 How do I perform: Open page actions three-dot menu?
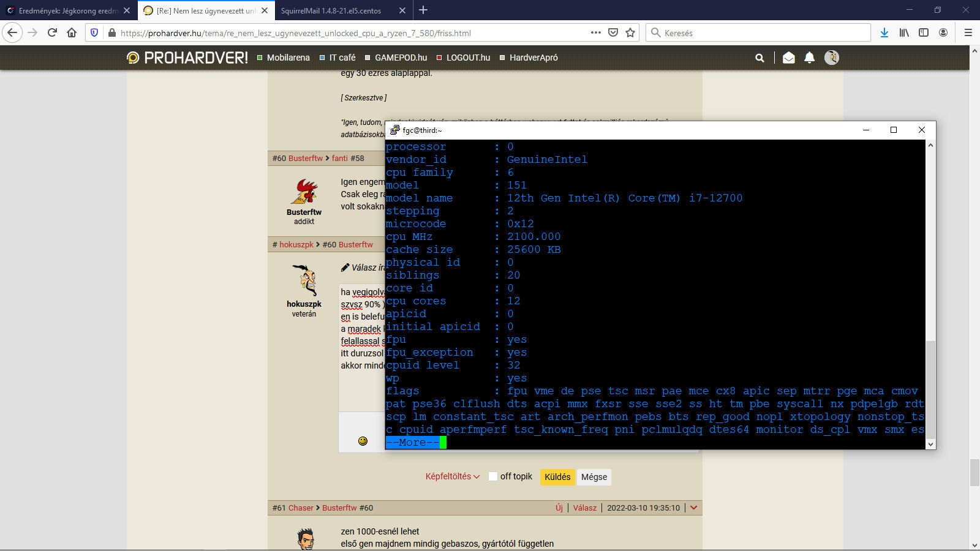[x=595, y=32]
